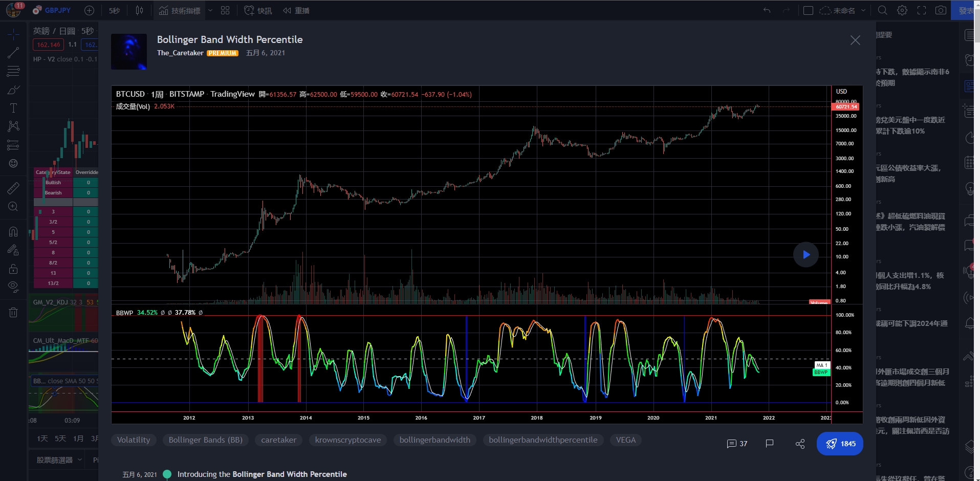
Task: Create an alert with 快訊
Action: tap(258, 10)
